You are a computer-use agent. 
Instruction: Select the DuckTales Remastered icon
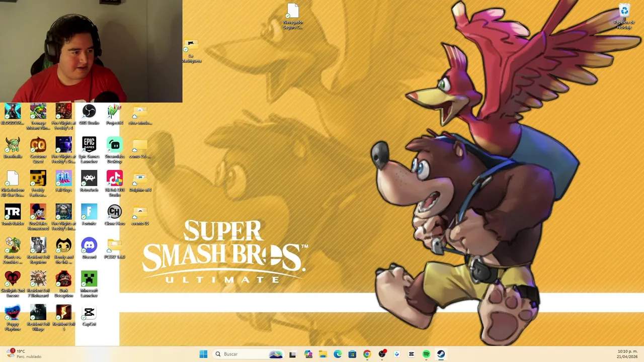38,217
